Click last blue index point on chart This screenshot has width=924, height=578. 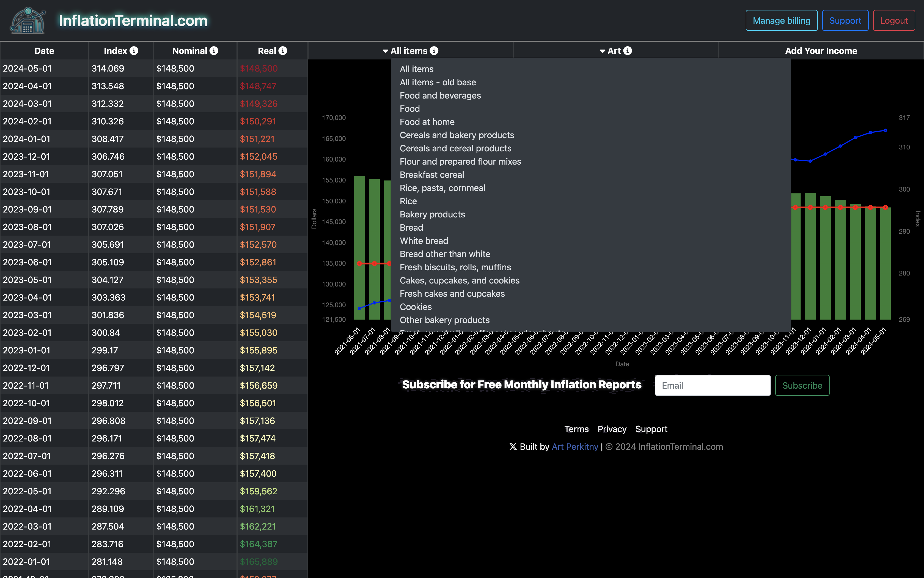coord(886,130)
